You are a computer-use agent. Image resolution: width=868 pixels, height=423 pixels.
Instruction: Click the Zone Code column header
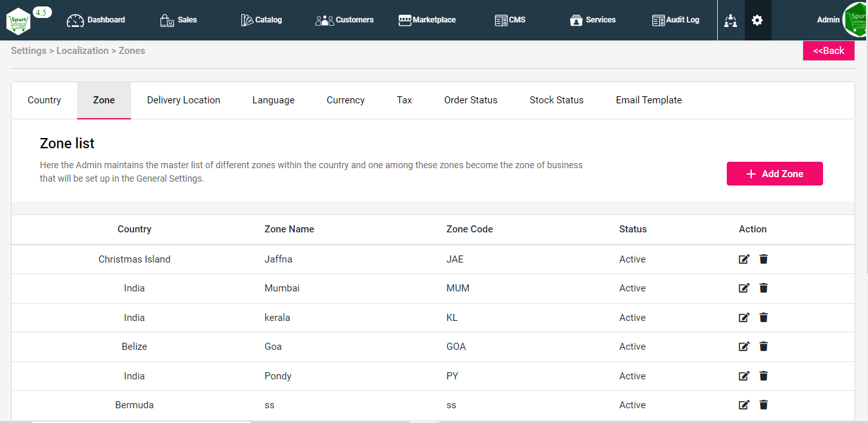click(x=469, y=229)
